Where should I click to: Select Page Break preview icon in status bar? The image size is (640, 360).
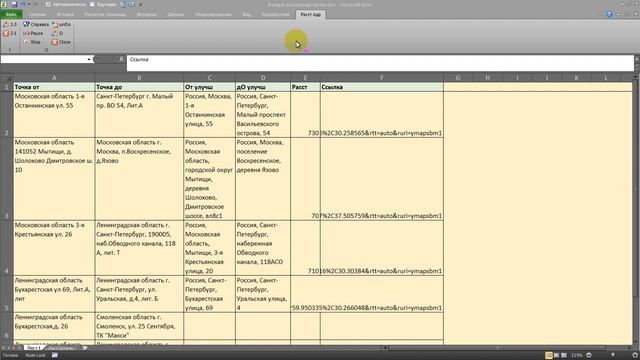tap(564, 356)
